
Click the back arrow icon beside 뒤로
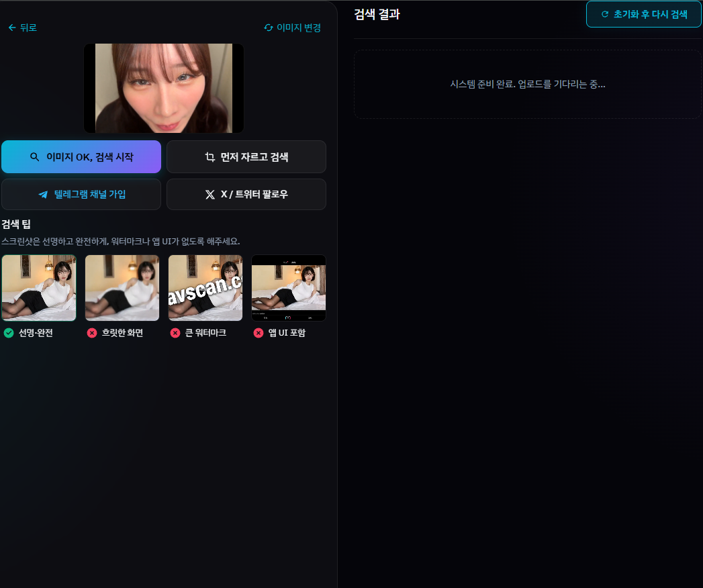(12, 28)
